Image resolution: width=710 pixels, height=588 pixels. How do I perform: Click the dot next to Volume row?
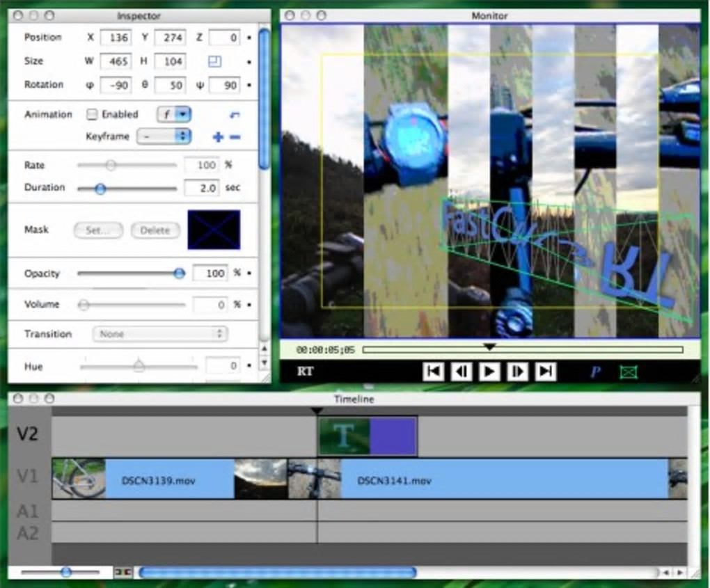[249, 305]
